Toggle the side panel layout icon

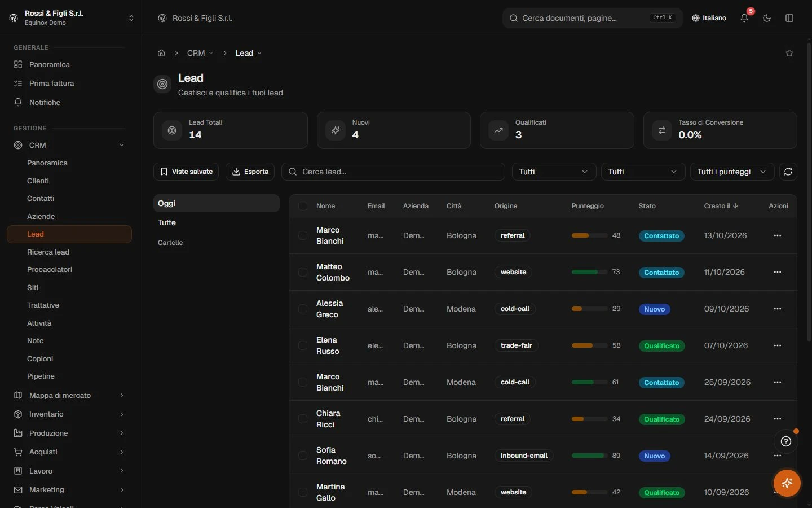pyautogui.click(x=789, y=18)
